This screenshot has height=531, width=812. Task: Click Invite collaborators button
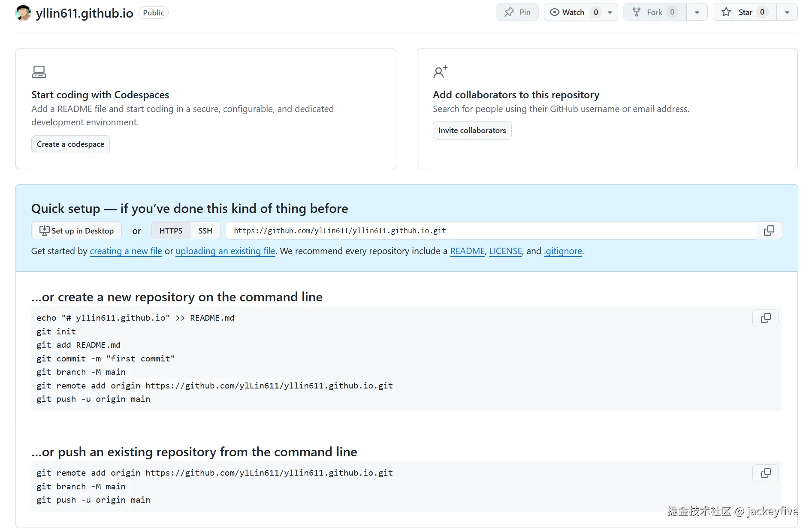click(472, 130)
